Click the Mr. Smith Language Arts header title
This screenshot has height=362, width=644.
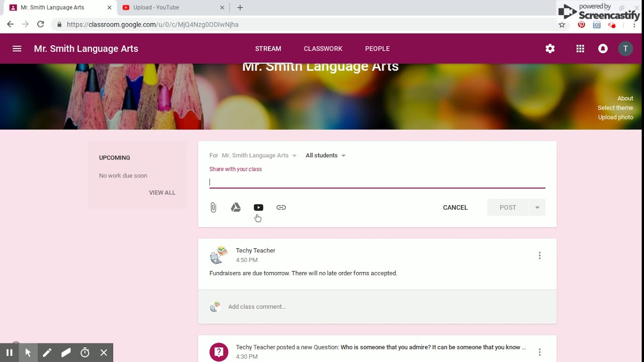coord(86,49)
